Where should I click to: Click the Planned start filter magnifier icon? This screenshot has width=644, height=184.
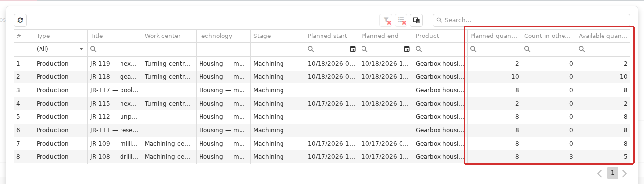point(311,49)
